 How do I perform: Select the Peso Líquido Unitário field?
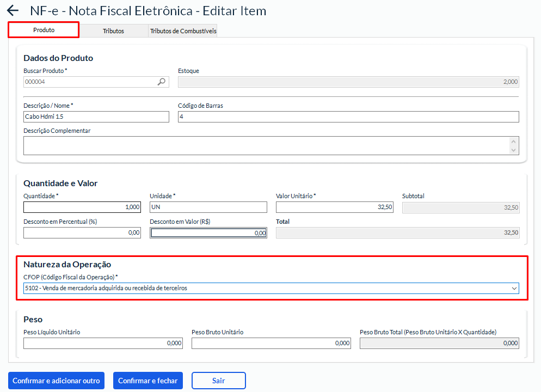tap(103, 343)
